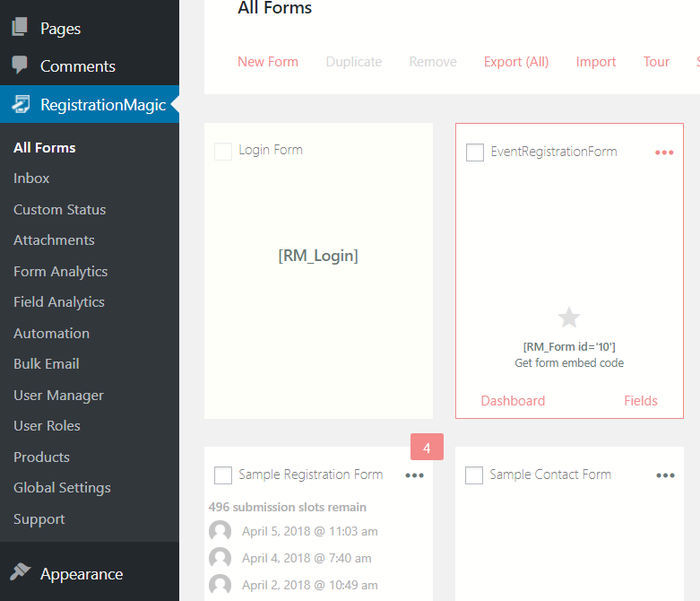Screen dimensions: 700x601
Task: Open Form Analytics in the sidebar
Action: (60, 271)
